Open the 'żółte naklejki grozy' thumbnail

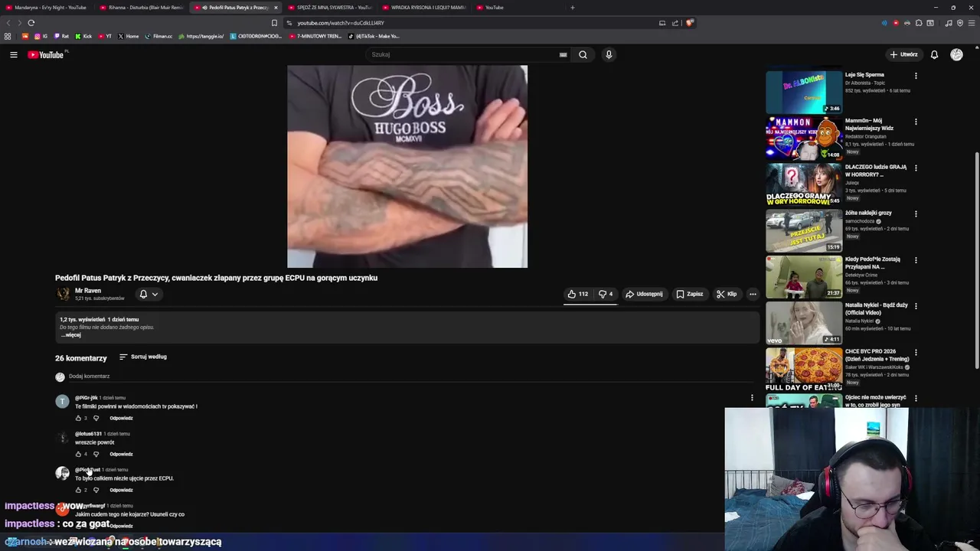804,230
